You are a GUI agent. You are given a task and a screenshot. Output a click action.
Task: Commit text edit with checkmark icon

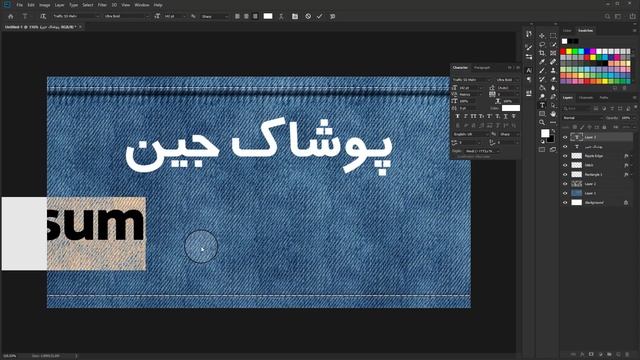click(x=320, y=16)
